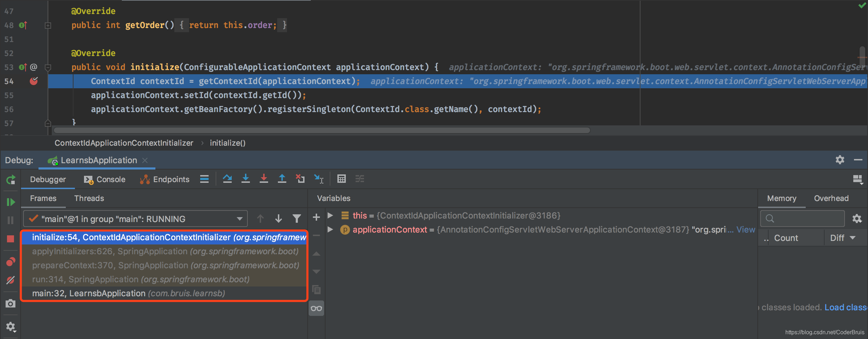Toggle the breakpoint on line 54
868x339 pixels.
coord(34,81)
